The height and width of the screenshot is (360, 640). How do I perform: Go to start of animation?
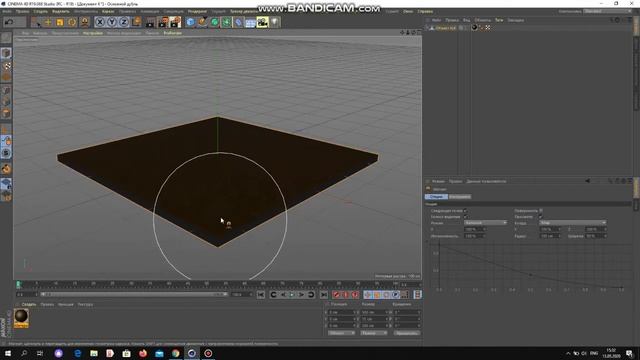(260, 295)
